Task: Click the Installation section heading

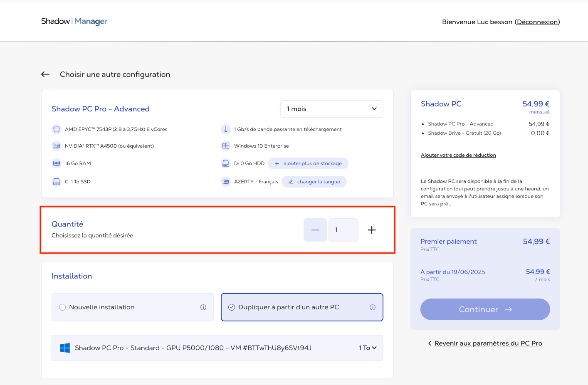Action: point(72,276)
